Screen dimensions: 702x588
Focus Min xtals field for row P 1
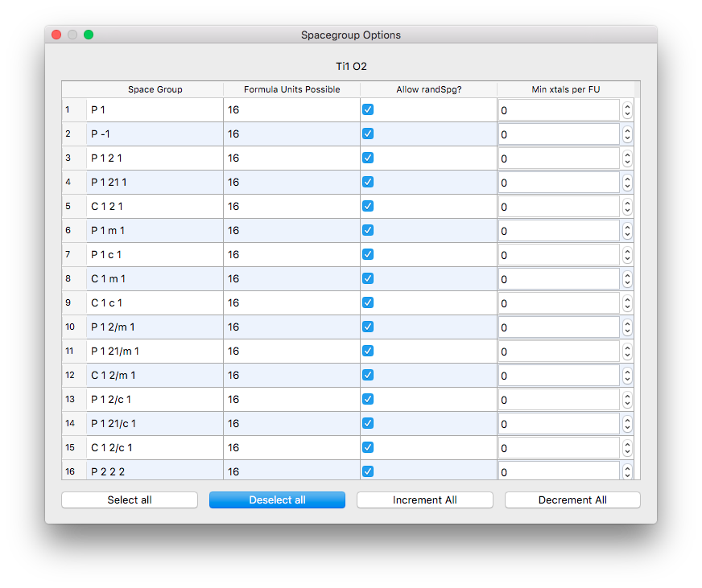[560, 110]
